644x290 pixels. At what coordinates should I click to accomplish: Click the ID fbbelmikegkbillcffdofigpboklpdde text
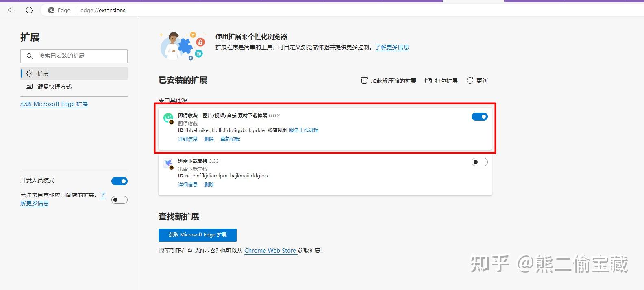click(x=222, y=130)
